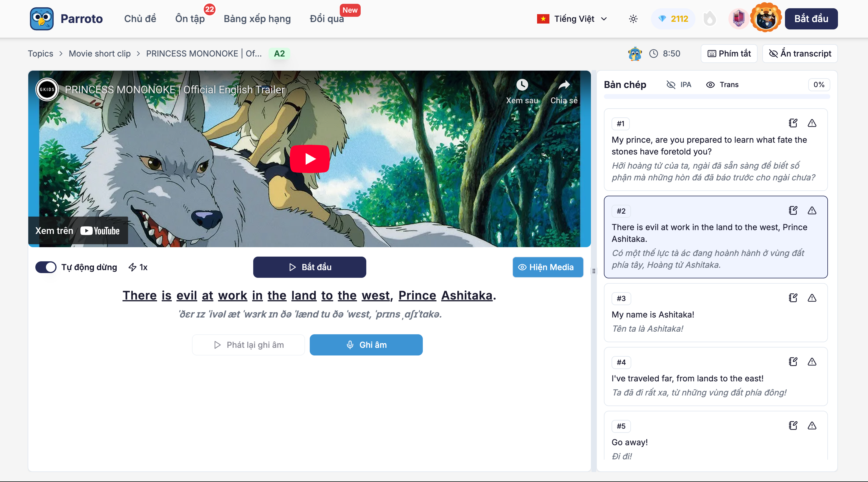
Task: Go to Movie short clip breadcrumb
Action: (x=100, y=54)
